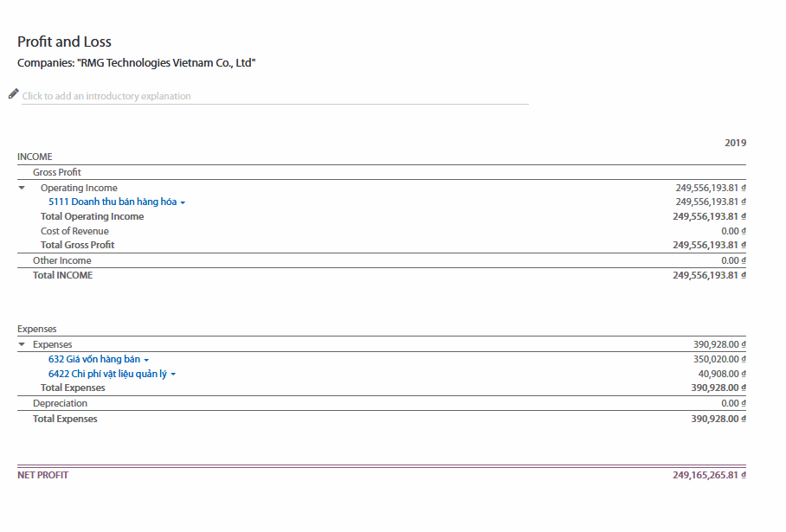The width and height of the screenshot is (786, 532).
Task: Click the Gross Profit heading row
Action: tap(57, 172)
